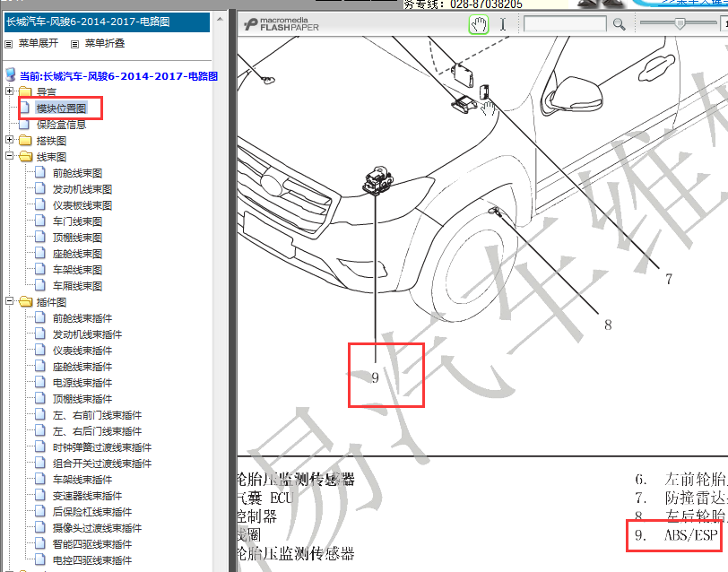Screen dimensions: 728x572
Task: Click callout number 7 in the diagram
Action: pyautogui.click(x=669, y=279)
